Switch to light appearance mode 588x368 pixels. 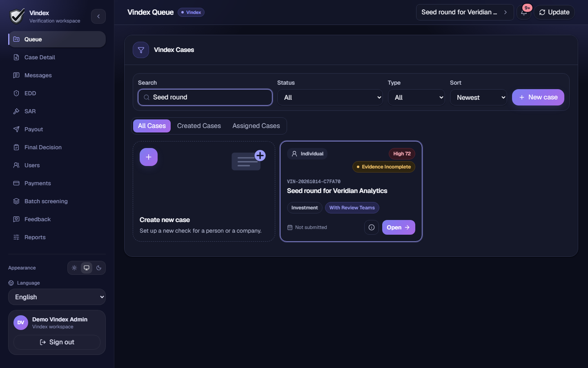[x=74, y=268]
